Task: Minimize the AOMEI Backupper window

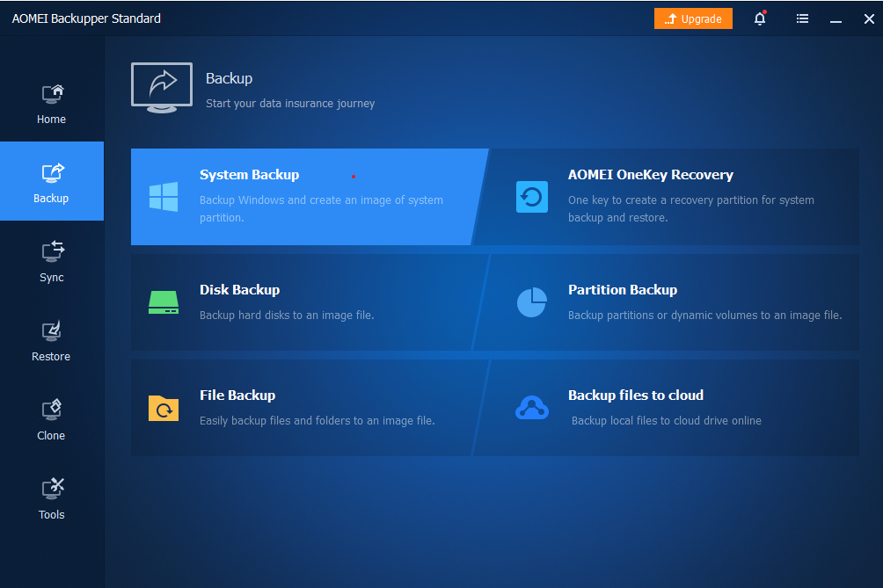Action: tap(836, 18)
